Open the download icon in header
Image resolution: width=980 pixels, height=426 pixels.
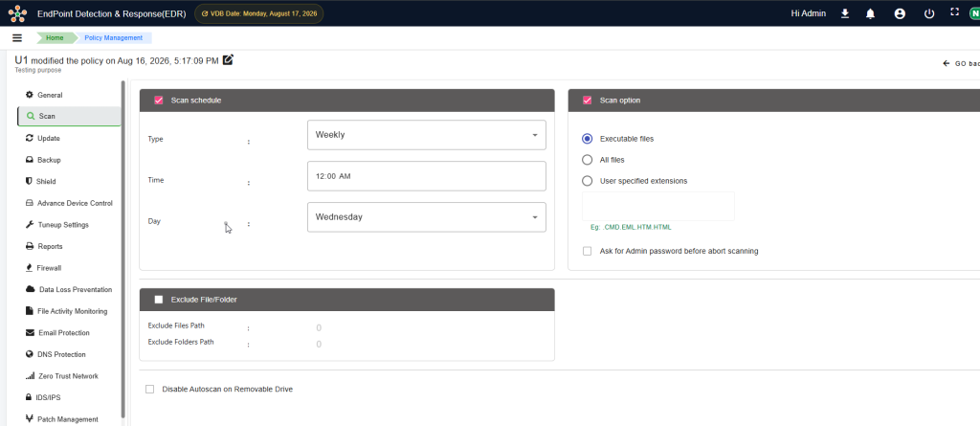845,13
